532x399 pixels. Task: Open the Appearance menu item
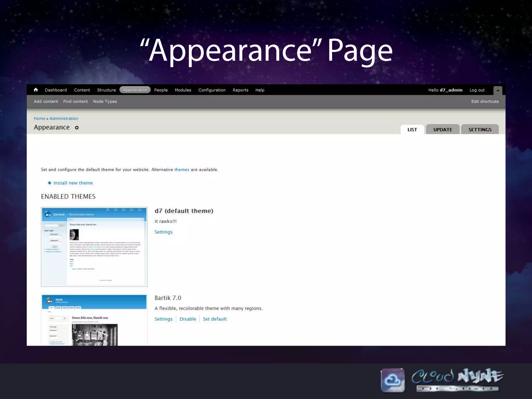pyautogui.click(x=135, y=90)
